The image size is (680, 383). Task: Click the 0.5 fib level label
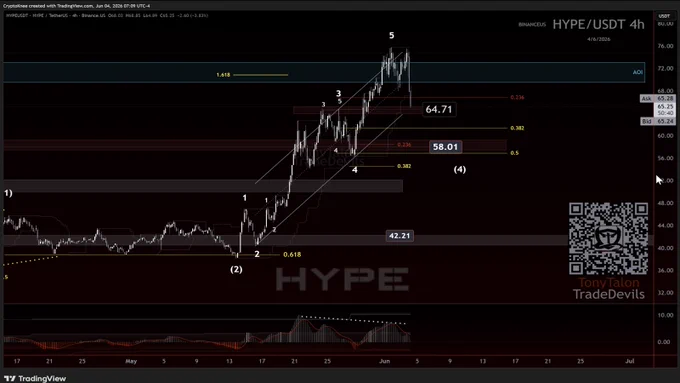pos(514,153)
